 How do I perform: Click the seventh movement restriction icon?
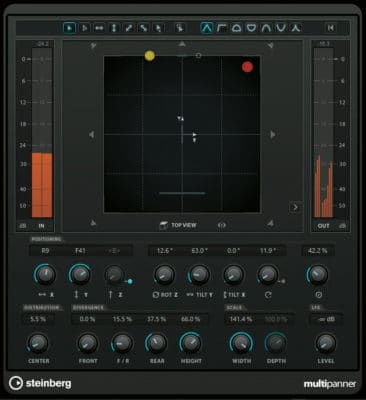(x=158, y=28)
